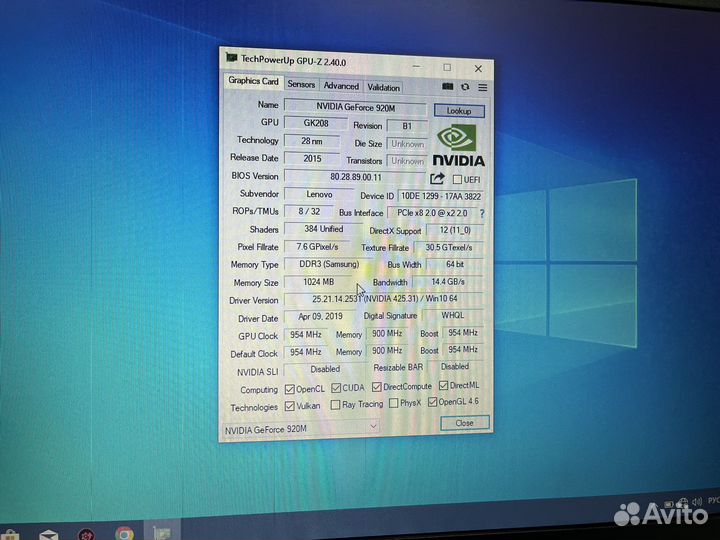Click the volume icon in system tray
The height and width of the screenshot is (540, 720).
click(697, 502)
